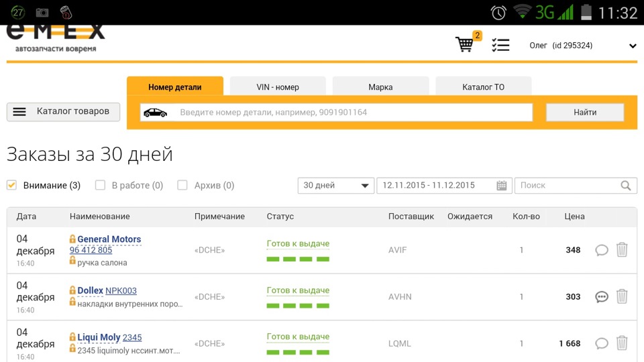Click the car icon in search field
The width and height of the screenshot is (644, 362).
coord(155,113)
